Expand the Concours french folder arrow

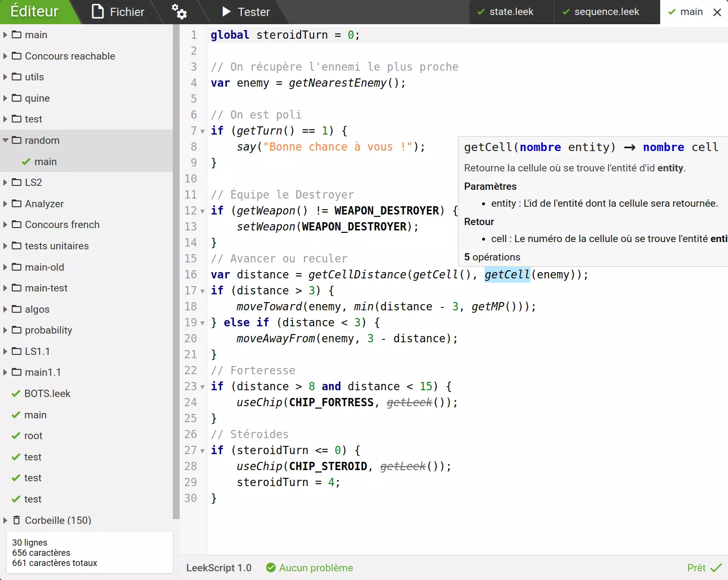[x=5, y=225]
